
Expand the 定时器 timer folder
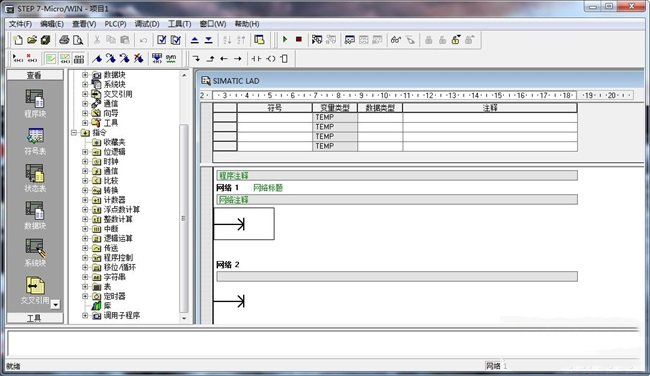coord(85,296)
